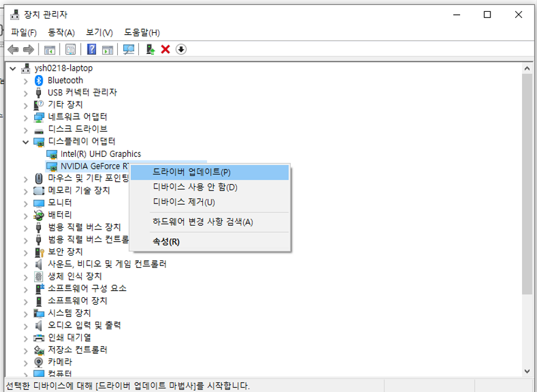Click the update driver toolbar icon with green arrow
The width and height of the screenshot is (537, 392).
point(150,50)
